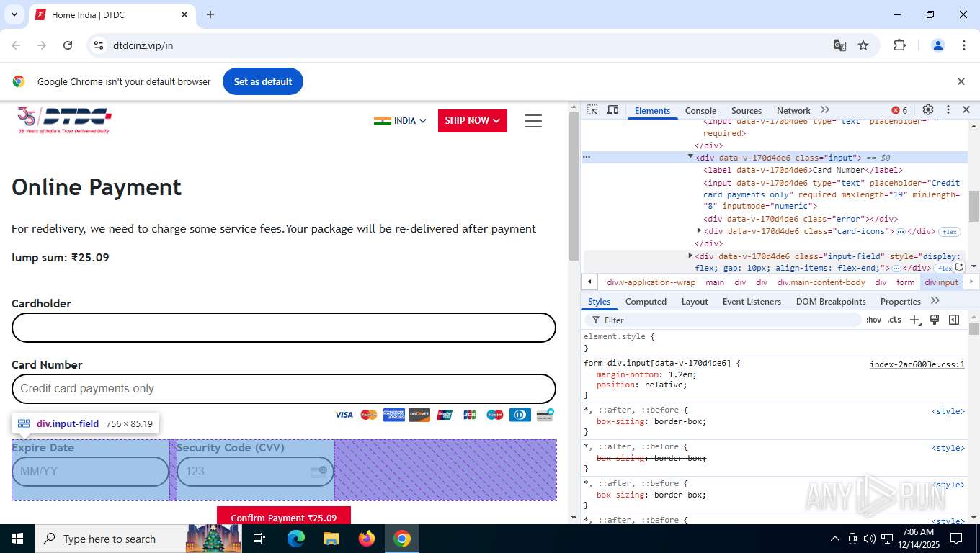Open the Layout tab
Viewport: 980px width, 553px height.
[x=695, y=302]
